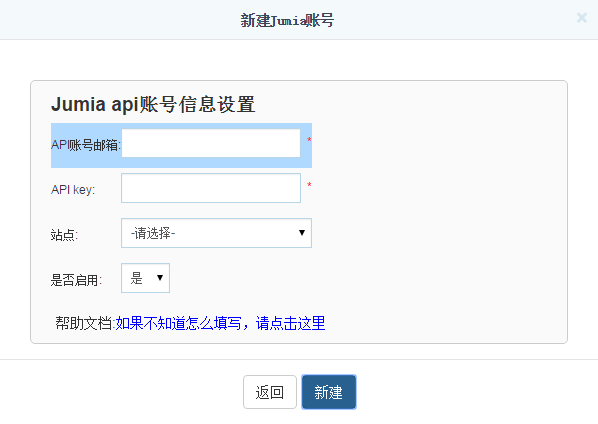Click the API key label text
Screen dimensions: 598x424
73,190
